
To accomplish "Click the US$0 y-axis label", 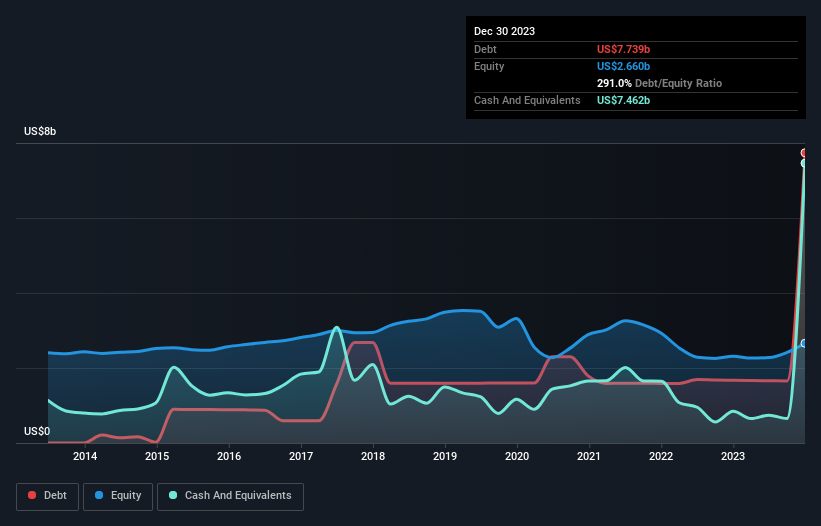I will 37,431.
